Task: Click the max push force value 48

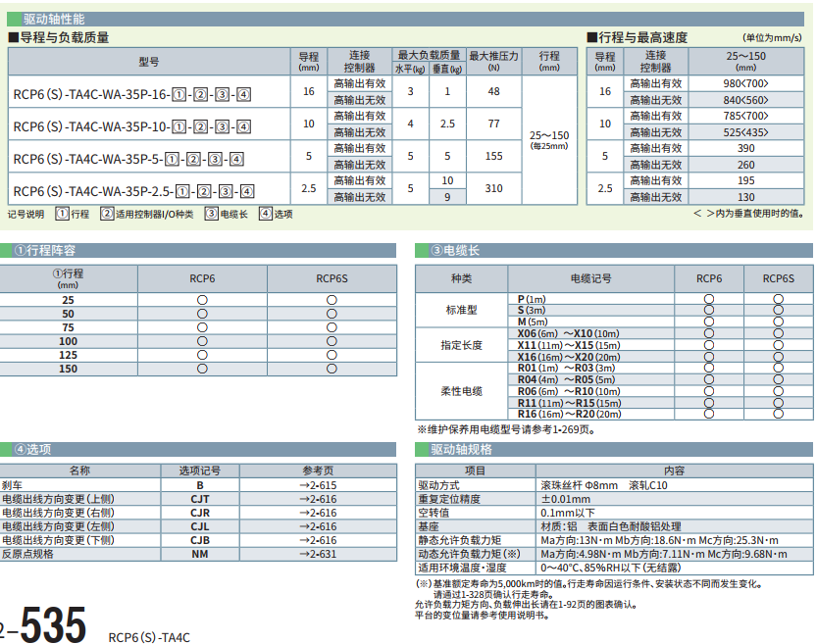Action: click(x=494, y=91)
